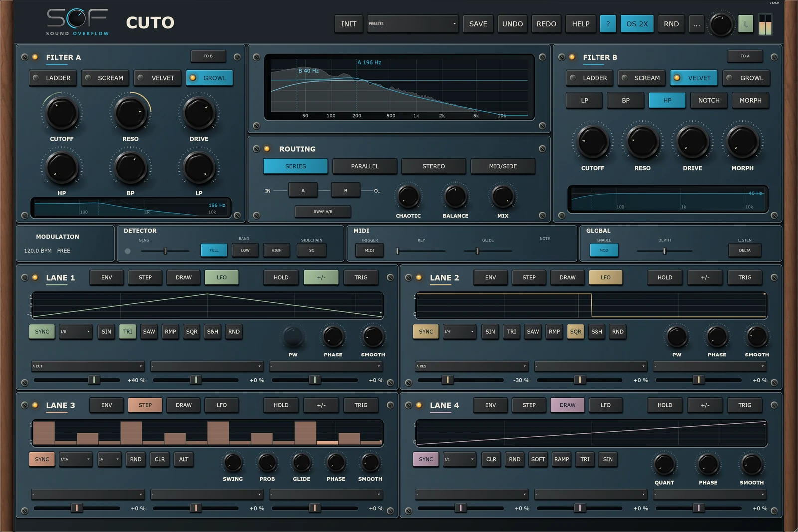
Task: Click the OS 2X oversampling button
Action: point(637,24)
